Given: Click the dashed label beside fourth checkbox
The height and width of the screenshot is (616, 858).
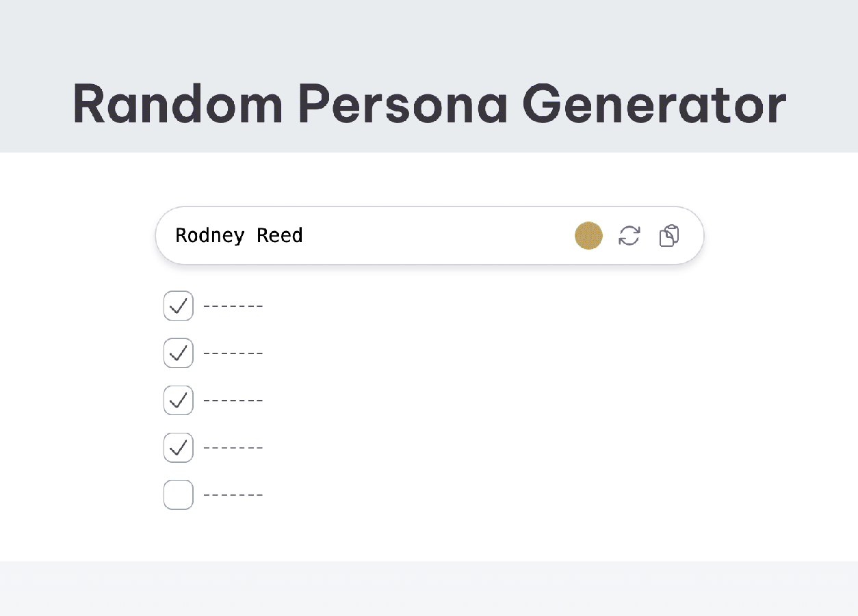Looking at the screenshot, I should point(233,448).
